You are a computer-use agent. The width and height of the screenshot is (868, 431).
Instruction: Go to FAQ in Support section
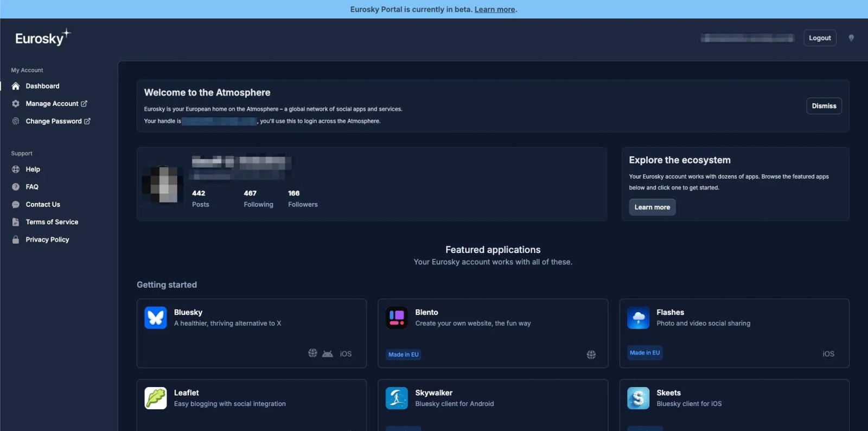coord(32,187)
